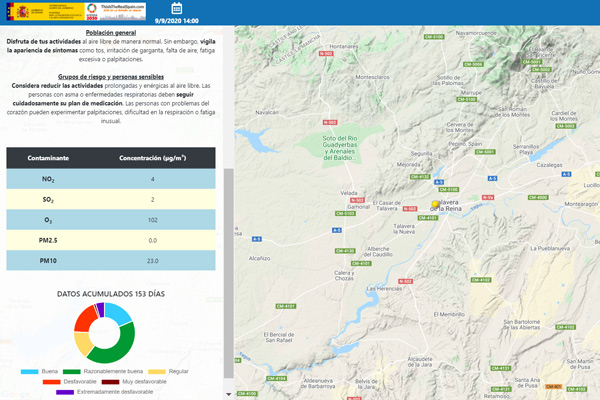Select the PM10 row in the table
Screen dimensions: 600x400
111,261
